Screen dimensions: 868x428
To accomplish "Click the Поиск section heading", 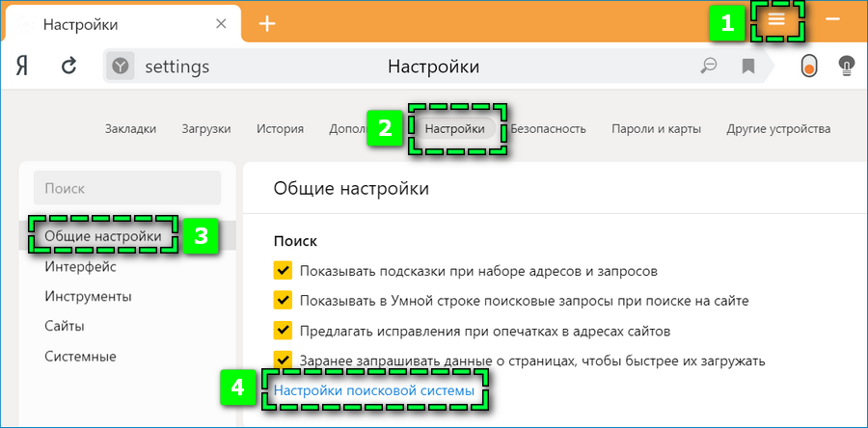I will [x=296, y=242].
